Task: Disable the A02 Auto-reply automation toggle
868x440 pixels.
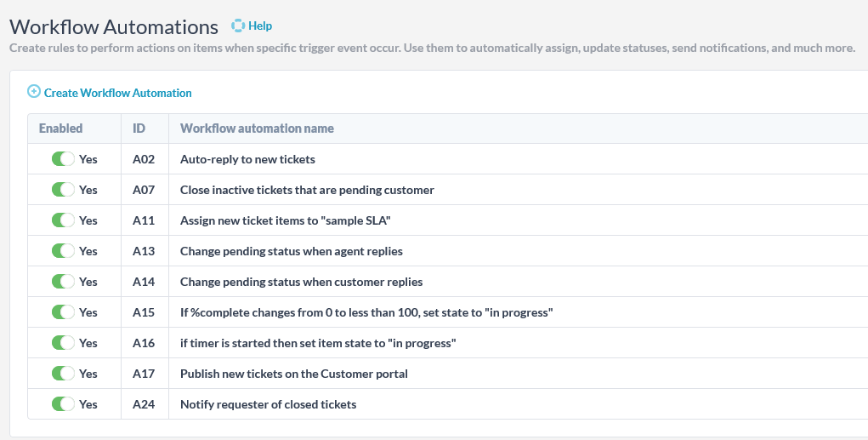Action: click(63, 159)
